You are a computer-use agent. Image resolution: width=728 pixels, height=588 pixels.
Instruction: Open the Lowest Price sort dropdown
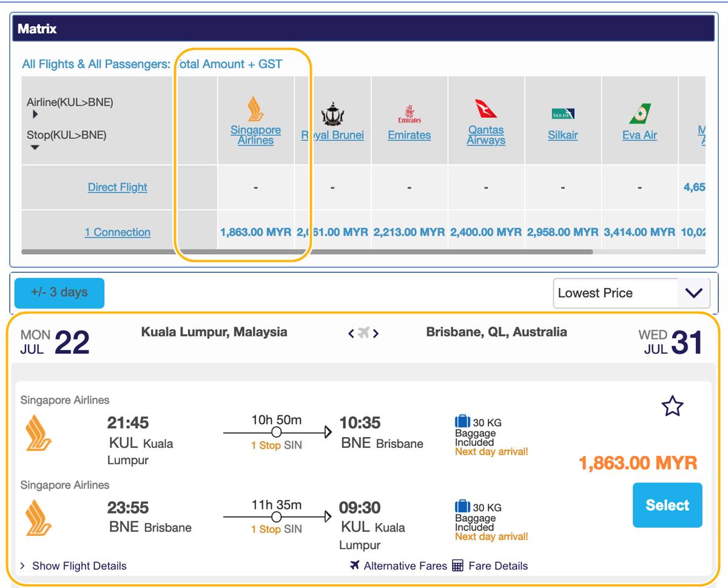point(632,293)
